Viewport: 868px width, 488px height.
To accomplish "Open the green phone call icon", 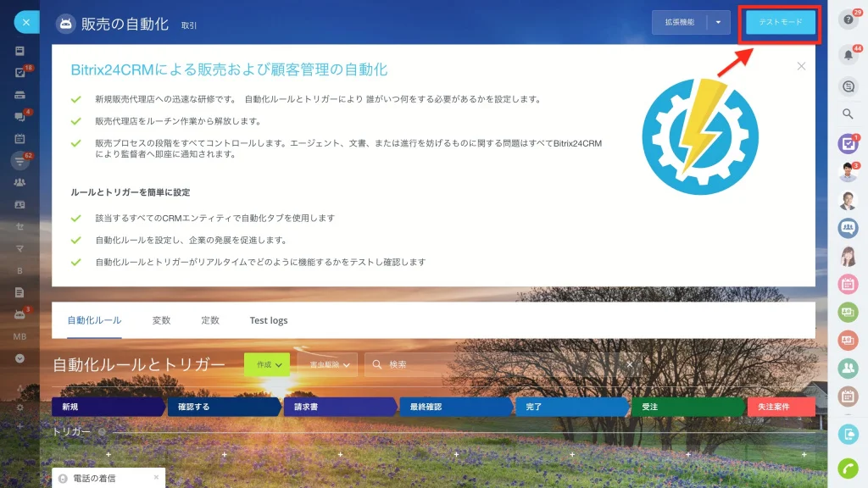I will [848, 469].
